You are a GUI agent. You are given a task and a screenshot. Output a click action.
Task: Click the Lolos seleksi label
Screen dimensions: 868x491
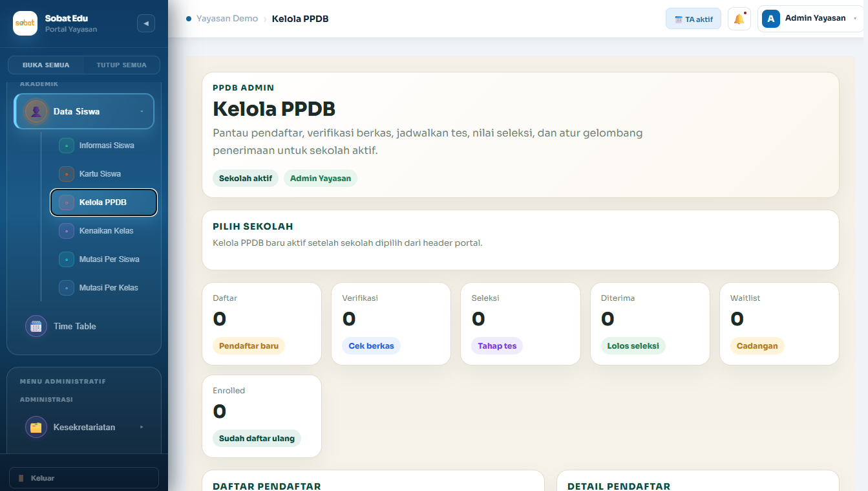coord(633,346)
